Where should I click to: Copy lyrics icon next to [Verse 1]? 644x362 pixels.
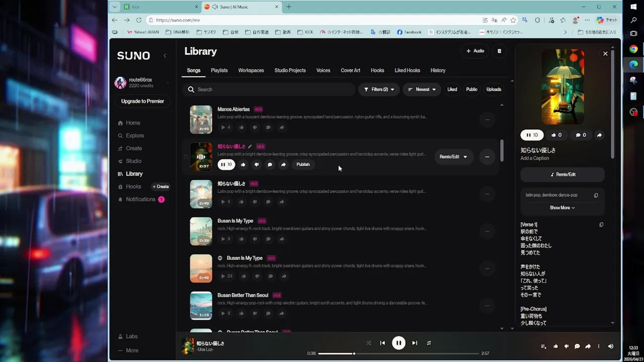601,225
